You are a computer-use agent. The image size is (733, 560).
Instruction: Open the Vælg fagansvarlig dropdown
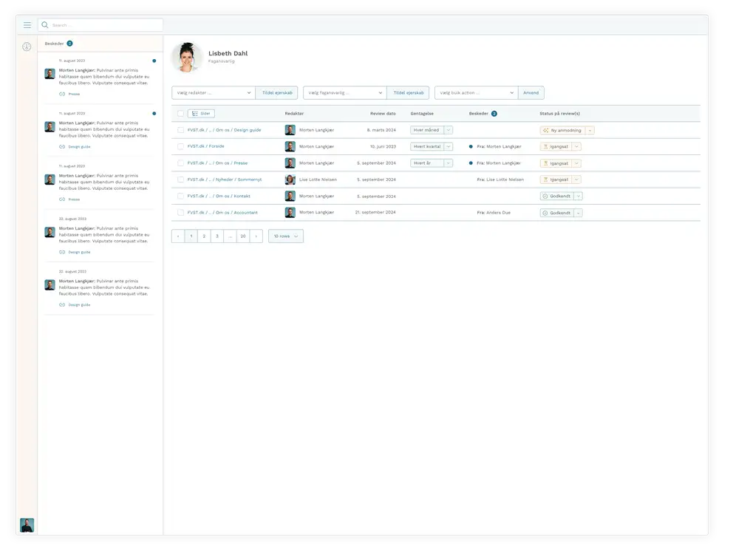tap(345, 93)
